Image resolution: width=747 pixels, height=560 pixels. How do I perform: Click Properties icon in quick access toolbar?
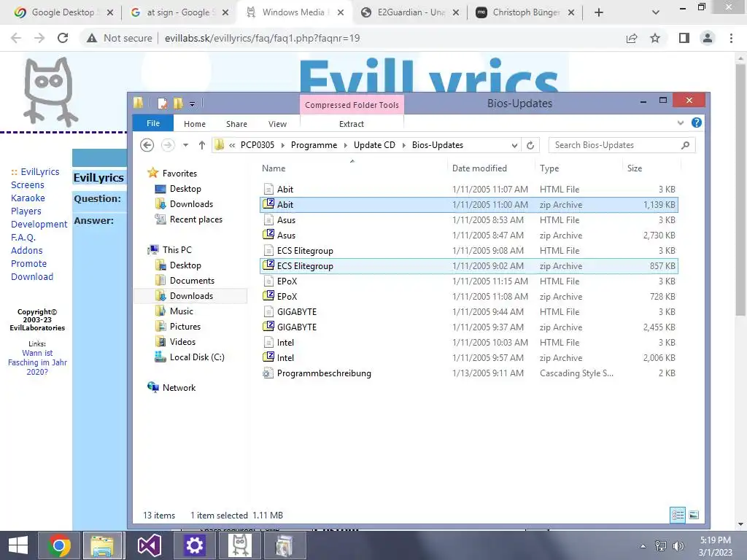pyautogui.click(x=163, y=104)
